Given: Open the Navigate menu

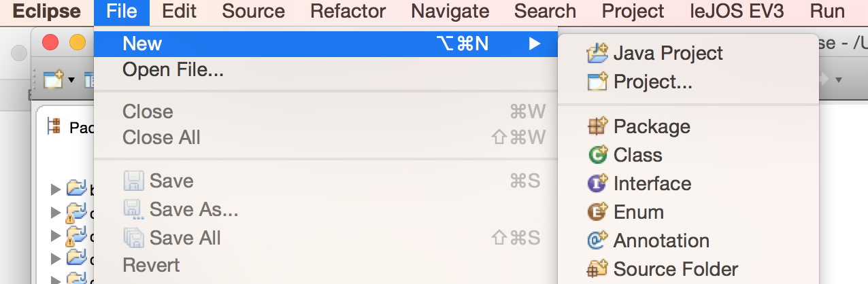Looking at the screenshot, I should [450, 12].
